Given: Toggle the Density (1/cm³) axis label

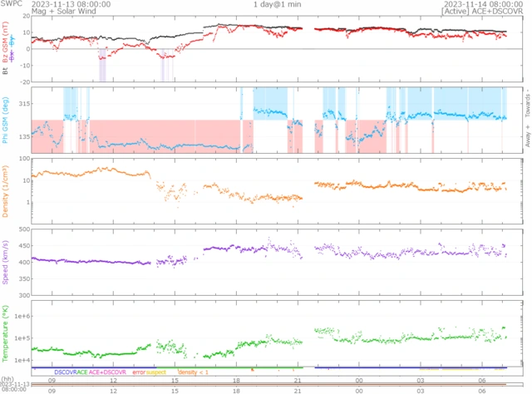Looking at the screenshot, I should click(5, 191).
